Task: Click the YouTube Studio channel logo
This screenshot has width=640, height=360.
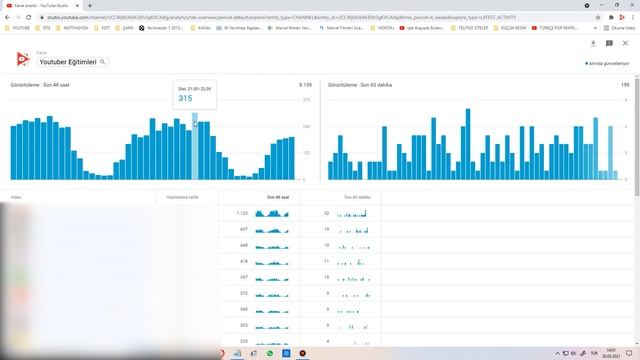Action: 22,59
